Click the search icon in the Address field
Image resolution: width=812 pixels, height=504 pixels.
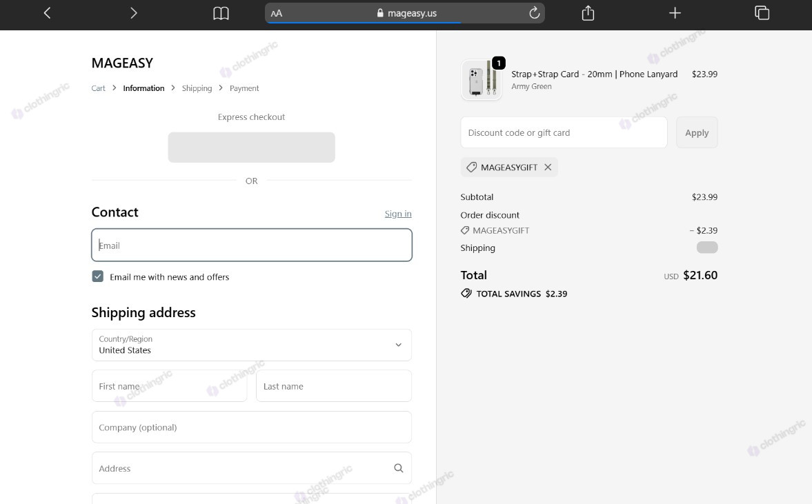point(398,467)
